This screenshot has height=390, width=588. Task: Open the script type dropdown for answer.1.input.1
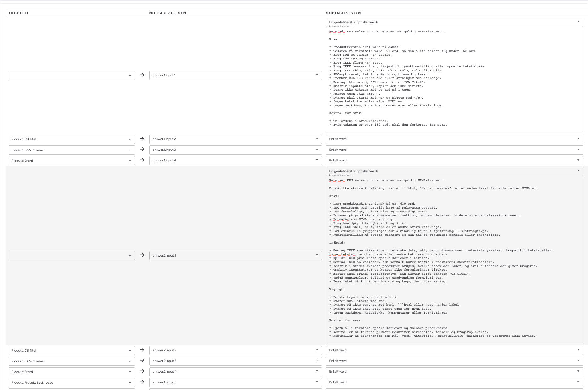coord(454,22)
